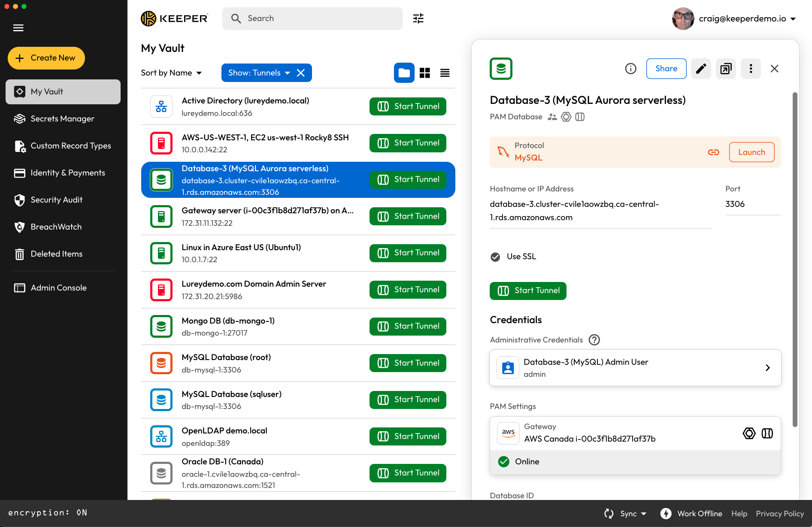
Task: Click the hamburger menu icon
Action: (x=18, y=28)
